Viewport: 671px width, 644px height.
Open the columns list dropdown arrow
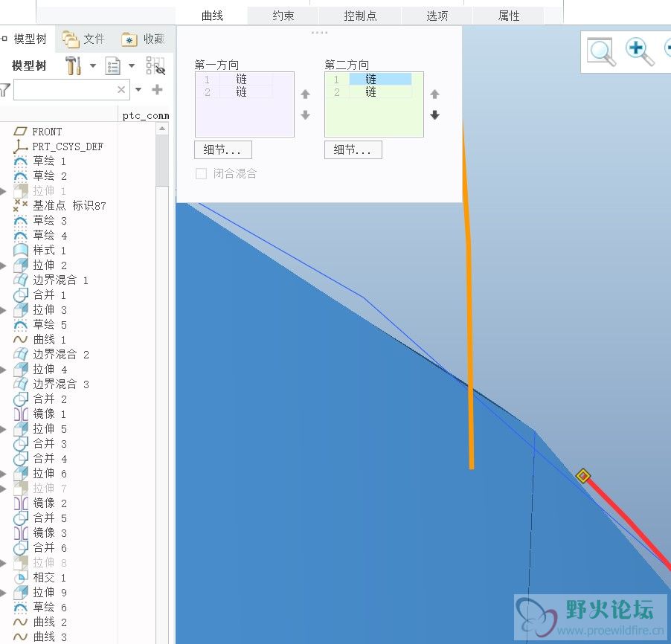[x=132, y=66]
